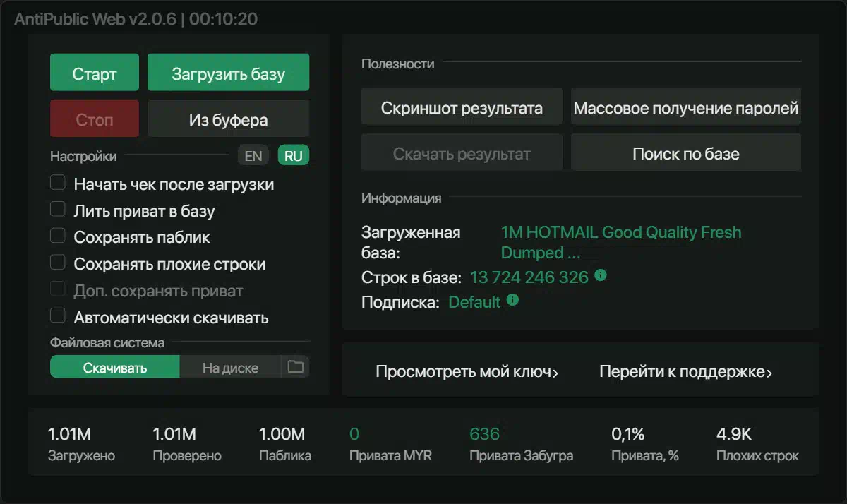The height and width of the screenshot is (504, 847).
Task: Load from clipboard via Из буфера
Action: [x=229, y=119]
